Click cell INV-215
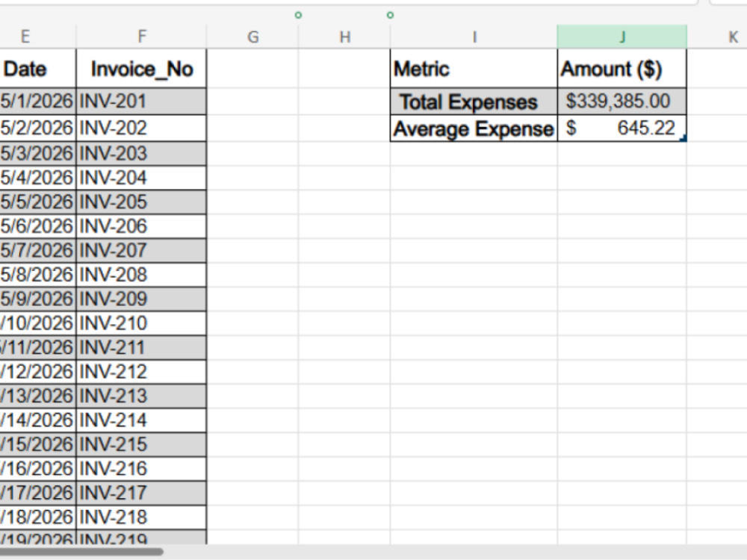 [141, 445]
